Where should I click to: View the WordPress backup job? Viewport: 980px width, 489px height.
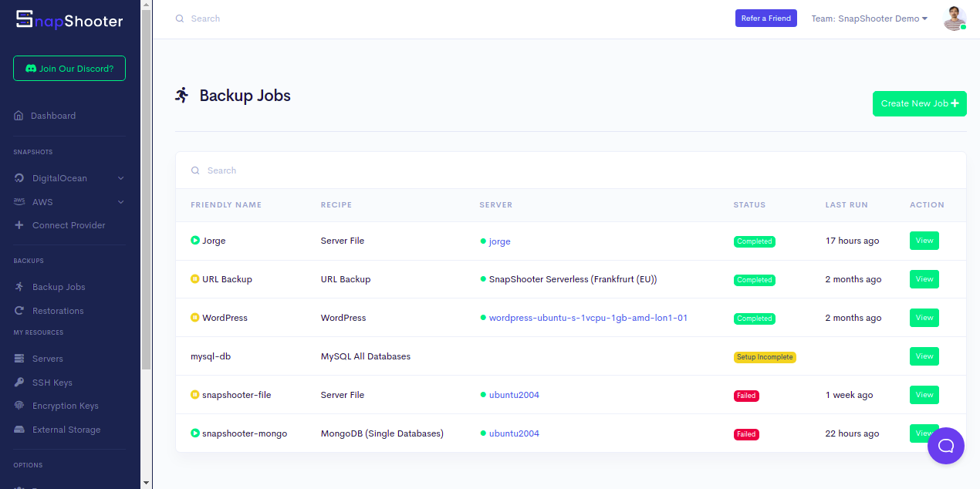pyautogui.click(x=924, y=318)
